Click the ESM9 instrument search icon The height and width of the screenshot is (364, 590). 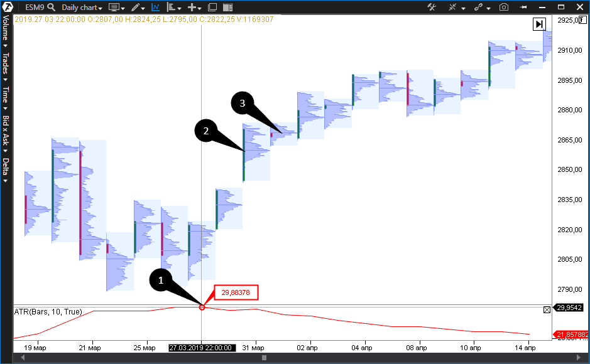tap(51, 8)
